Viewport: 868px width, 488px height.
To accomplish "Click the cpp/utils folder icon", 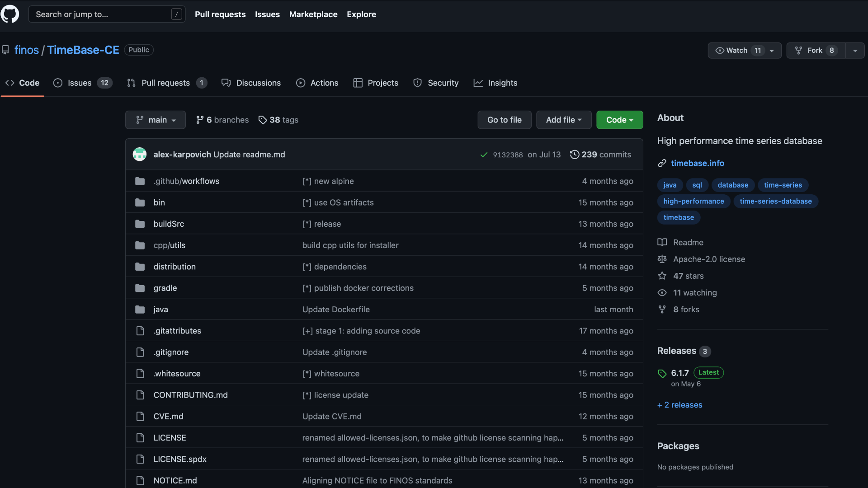I will [140, 245].
